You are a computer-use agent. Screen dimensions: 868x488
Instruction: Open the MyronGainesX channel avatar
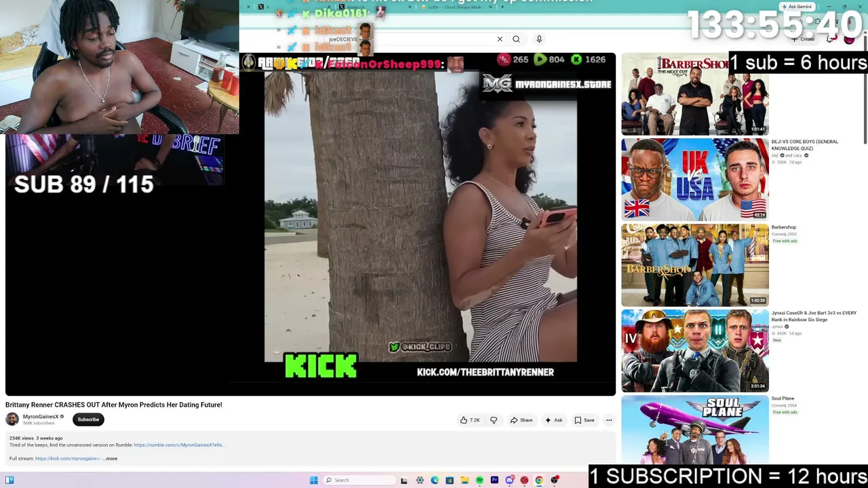pos(12,420)
